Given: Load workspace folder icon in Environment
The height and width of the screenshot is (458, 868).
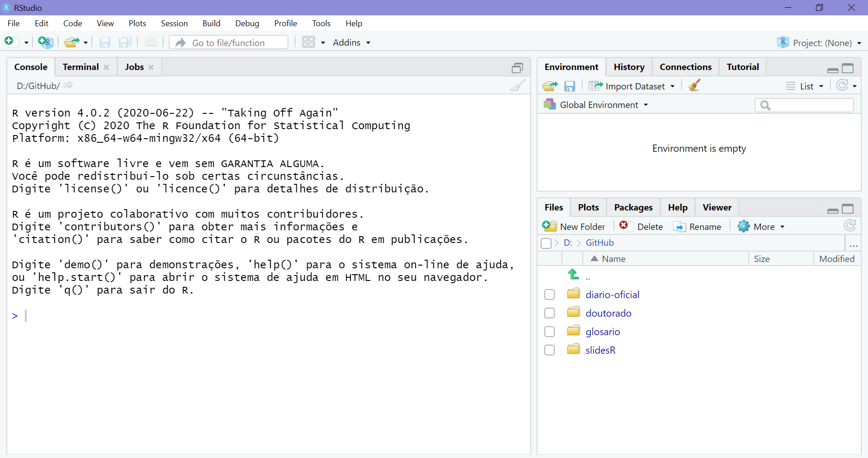Looking at the screenshot, I should [x=550, y=86].
